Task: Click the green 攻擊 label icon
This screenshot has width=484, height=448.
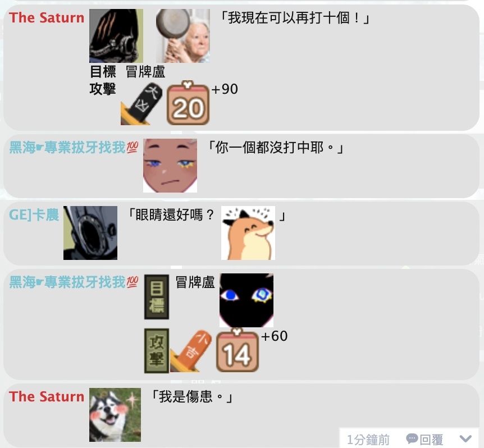Action: 157,351
